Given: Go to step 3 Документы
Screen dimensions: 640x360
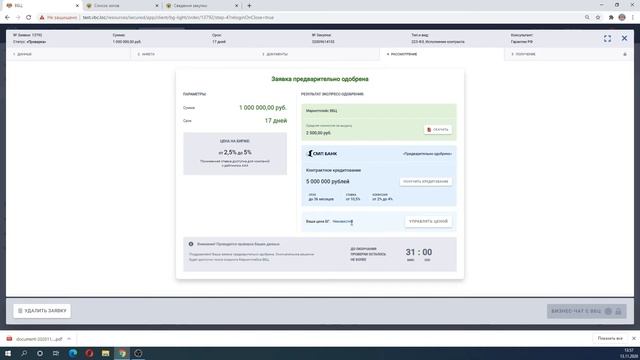Looking at the screenshot, I should pyautogui.click(x=318, y=54).
